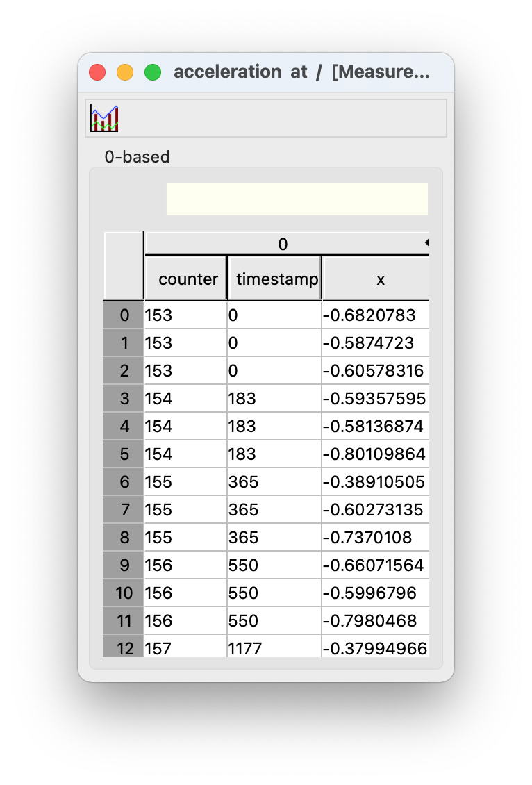Screen dimensions: 532x785
Task: Click counter cell 157
Action: tap(158, 648)
